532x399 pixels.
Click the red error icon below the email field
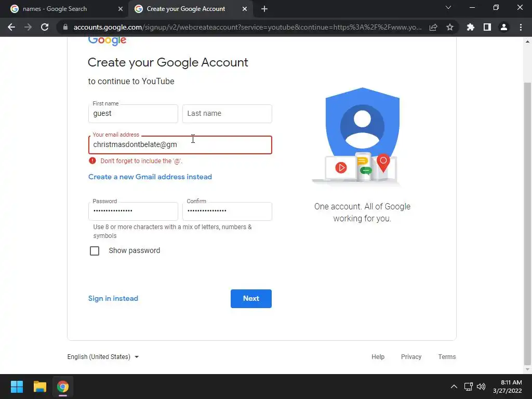[x=92, y=161]
